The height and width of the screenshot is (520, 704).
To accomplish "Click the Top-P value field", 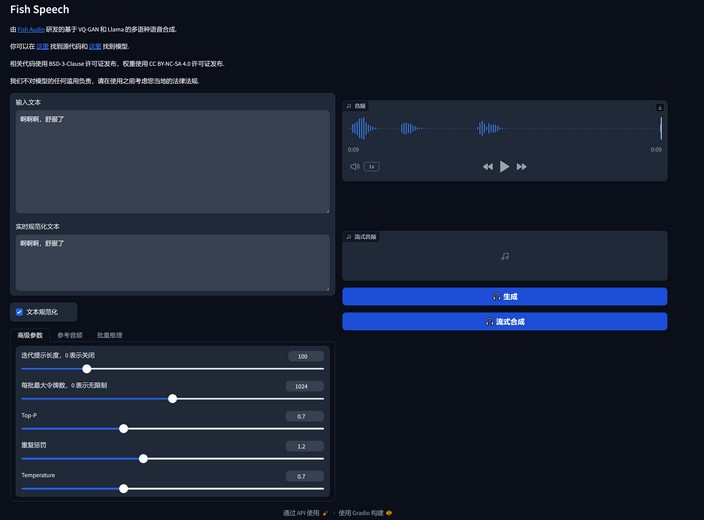I will click(304, 416).
